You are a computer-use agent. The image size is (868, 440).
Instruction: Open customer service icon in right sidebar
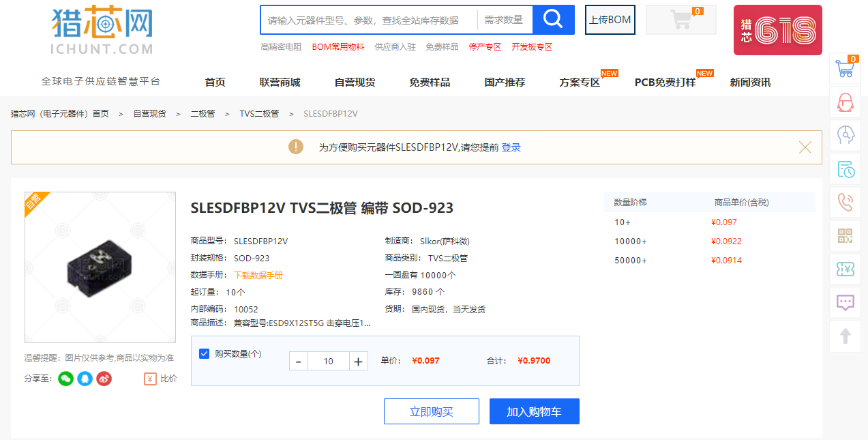coord(845,101)
